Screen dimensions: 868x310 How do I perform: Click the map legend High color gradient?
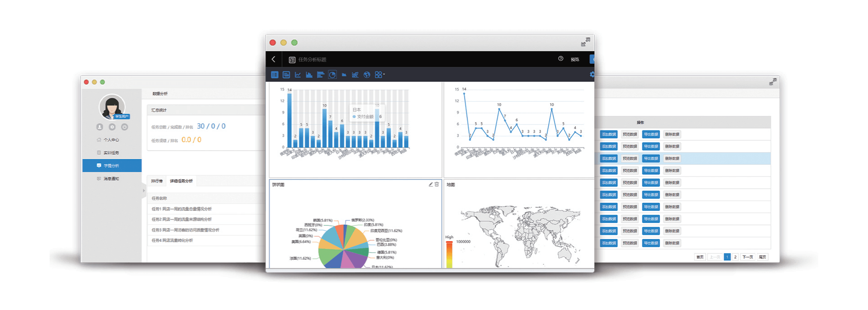click(449, 254)
